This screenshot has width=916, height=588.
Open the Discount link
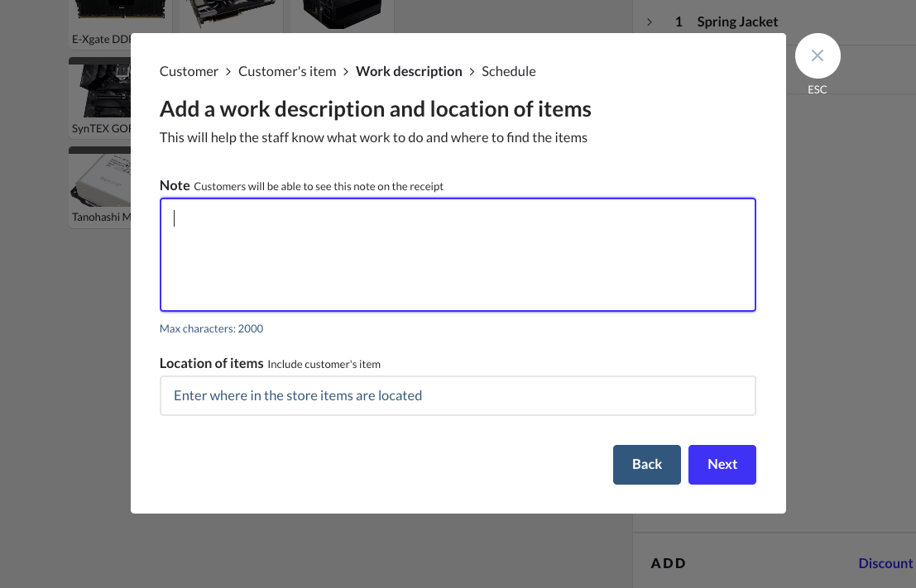point(885,563)
